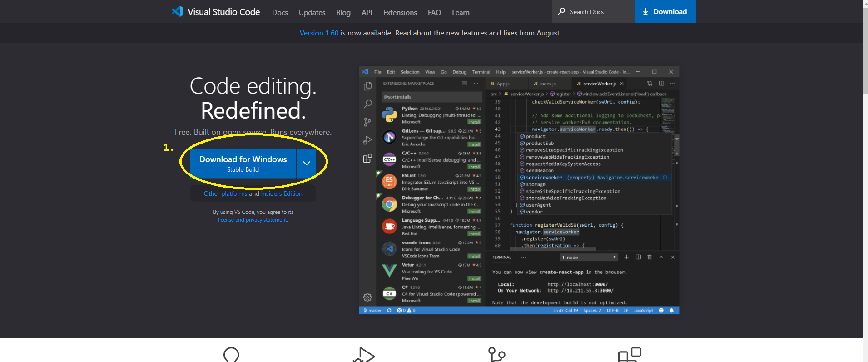Select Debug icon in screenshot activity bar
The image size is (868, 362).
tap(367, 140)
